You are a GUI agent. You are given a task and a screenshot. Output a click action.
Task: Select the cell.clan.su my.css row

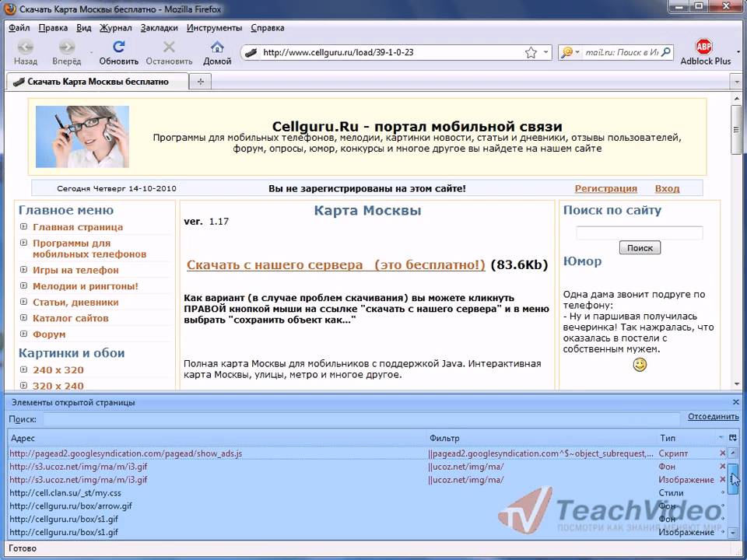65,493
